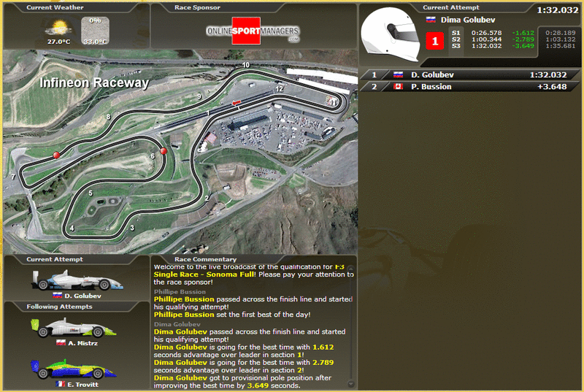The width and height of the screenshot is (584, 392).
Task: Select P. Bussion row in standings
Action: 469,87
